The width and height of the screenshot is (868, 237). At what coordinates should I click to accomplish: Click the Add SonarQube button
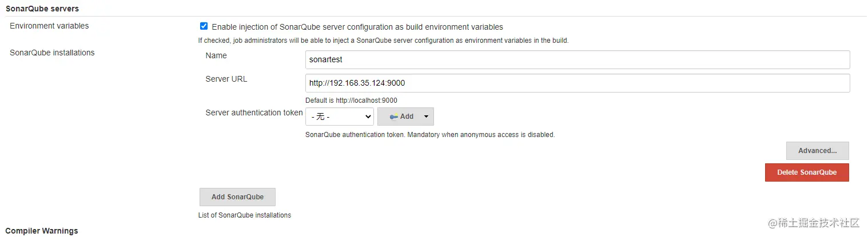click(237, 197)
